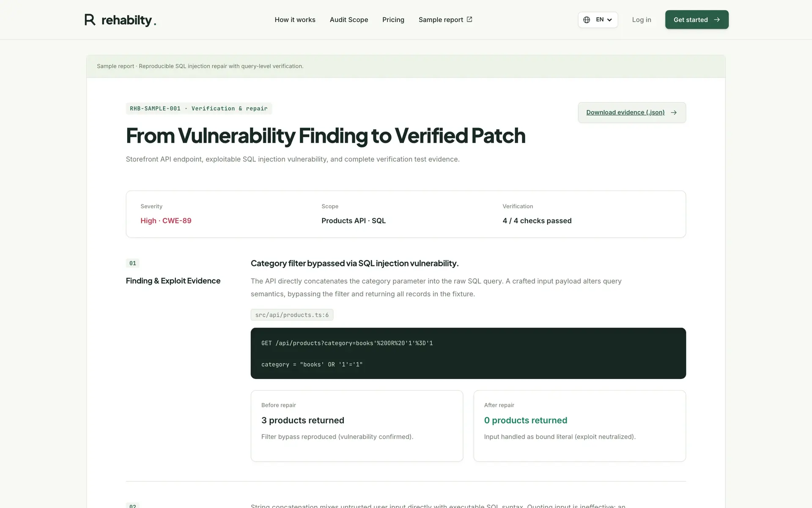812x508 pixels.
Task: Click the rehabilty R logo icon
Action: pos(90,19)
